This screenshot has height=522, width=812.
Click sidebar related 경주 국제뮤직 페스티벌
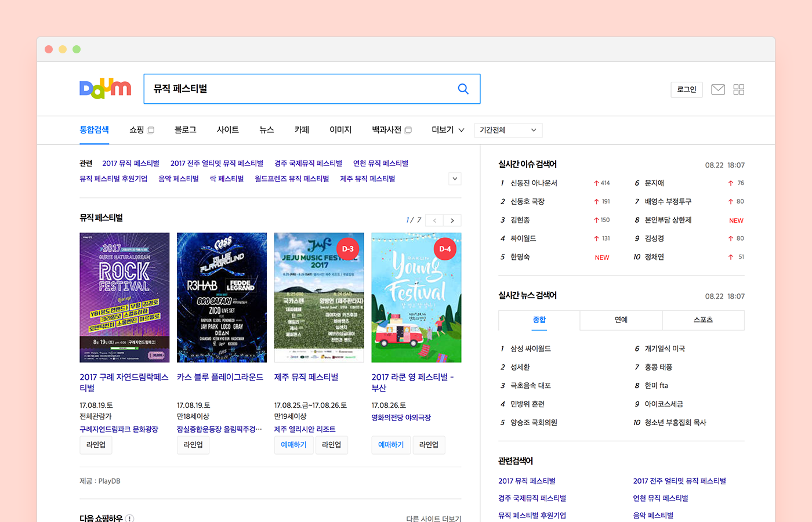pos(532,498)
